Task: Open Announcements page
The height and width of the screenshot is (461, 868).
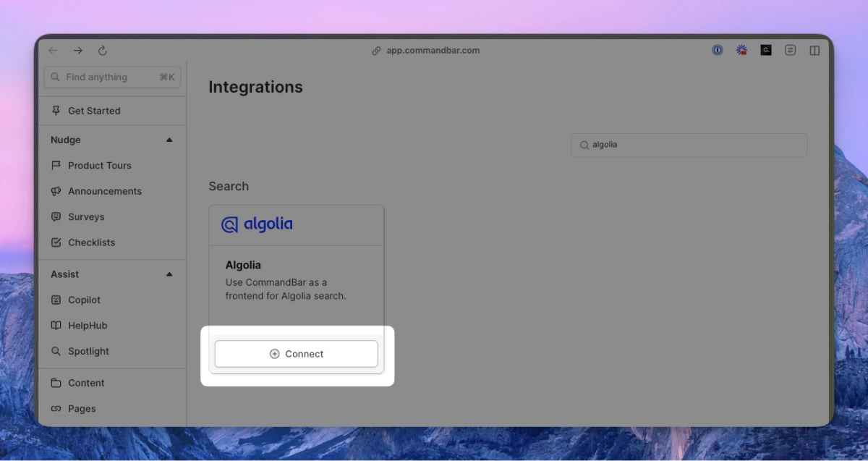Action: tap(104, 191)
